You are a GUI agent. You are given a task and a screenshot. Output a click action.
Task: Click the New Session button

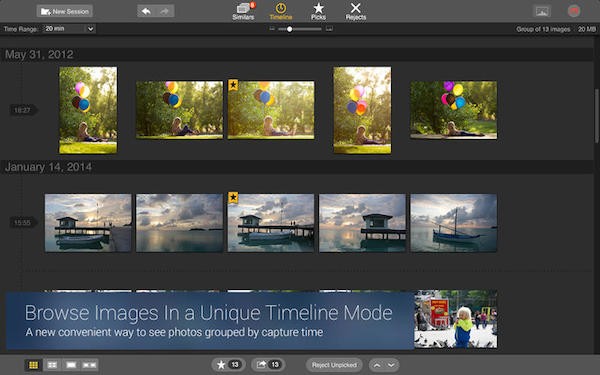[65, 11]
